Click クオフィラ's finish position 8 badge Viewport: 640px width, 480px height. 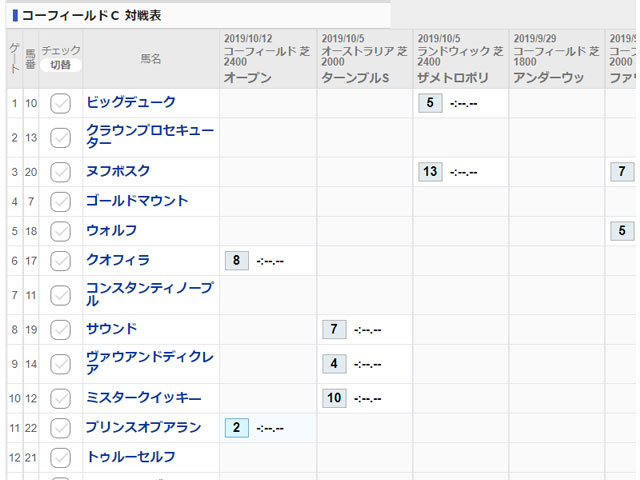pos(236,260)
